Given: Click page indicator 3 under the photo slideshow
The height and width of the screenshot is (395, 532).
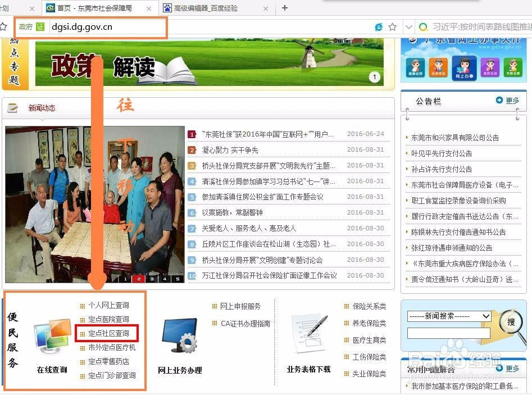Looking at the screenshot, I should [151, 279].
